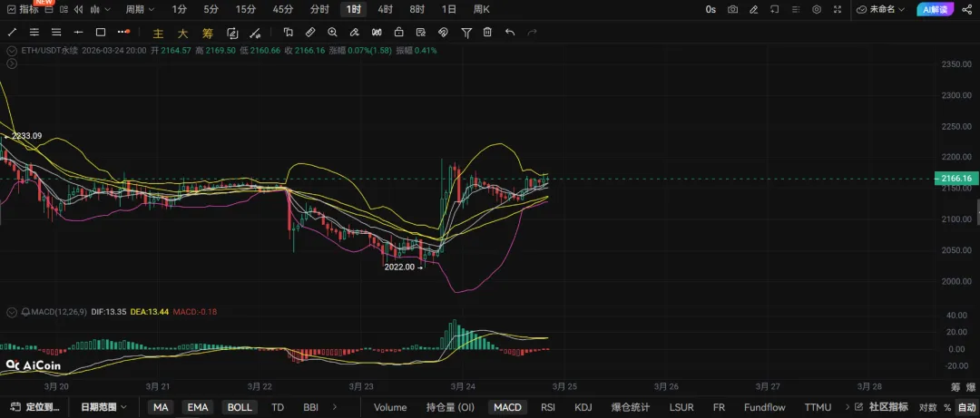980x418 pixels.
Task: Click the % percentage scale button
Action: (946, 407)
